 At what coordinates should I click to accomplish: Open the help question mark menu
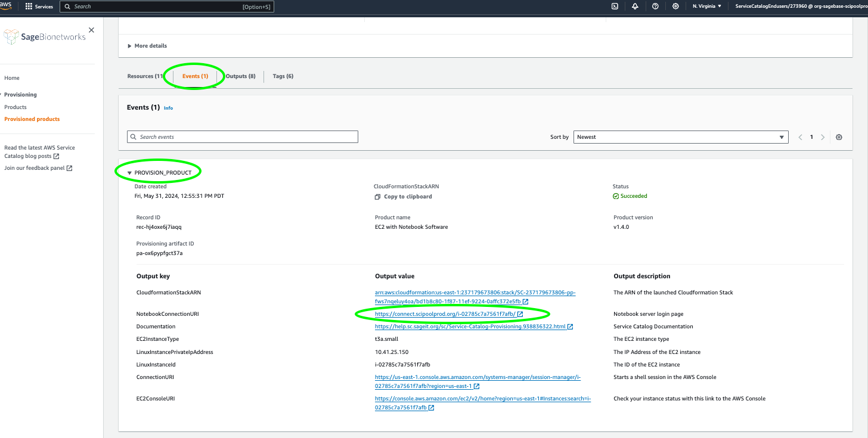[x=655, y=7]
